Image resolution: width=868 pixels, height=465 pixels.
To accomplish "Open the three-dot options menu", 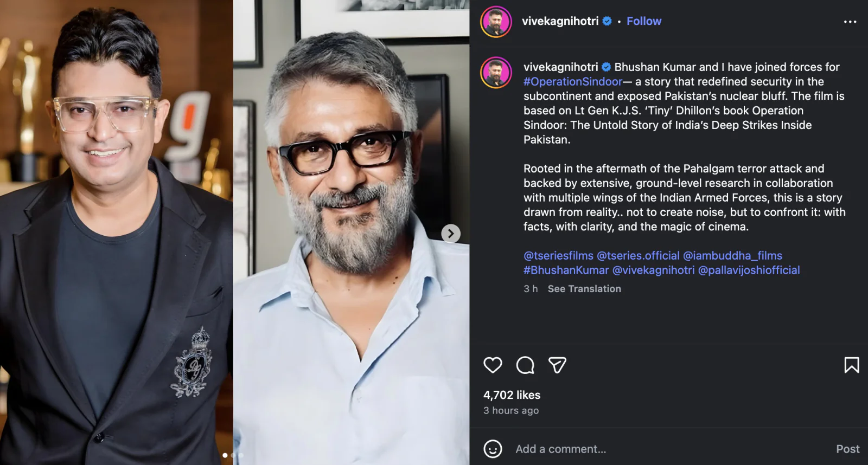I will pos(850,21).
